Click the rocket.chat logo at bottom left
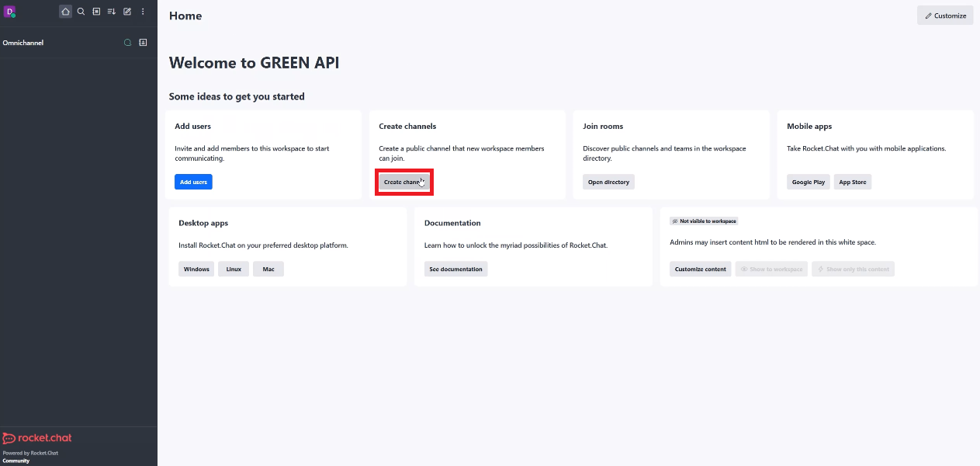The height and width of the screenshot is (466, 980). tap(36, 437)
